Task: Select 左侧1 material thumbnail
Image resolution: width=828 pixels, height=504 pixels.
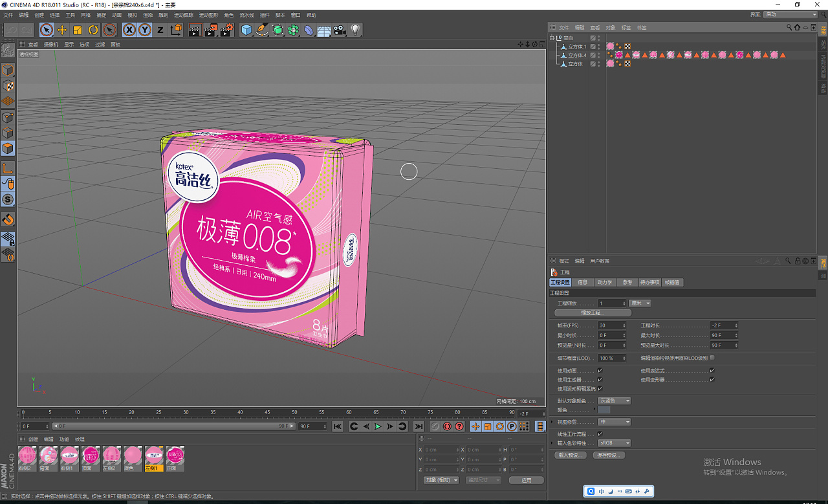Action: tap(154, 458)
